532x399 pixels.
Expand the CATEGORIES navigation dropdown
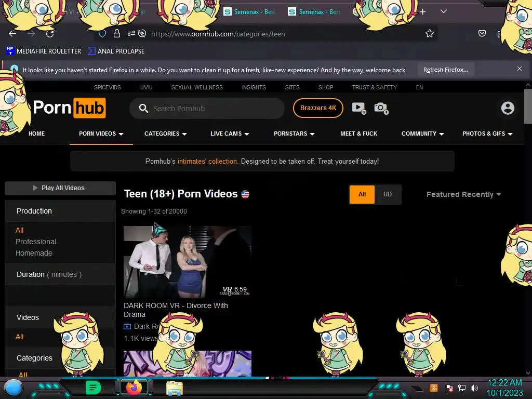(x=166, y=134)
